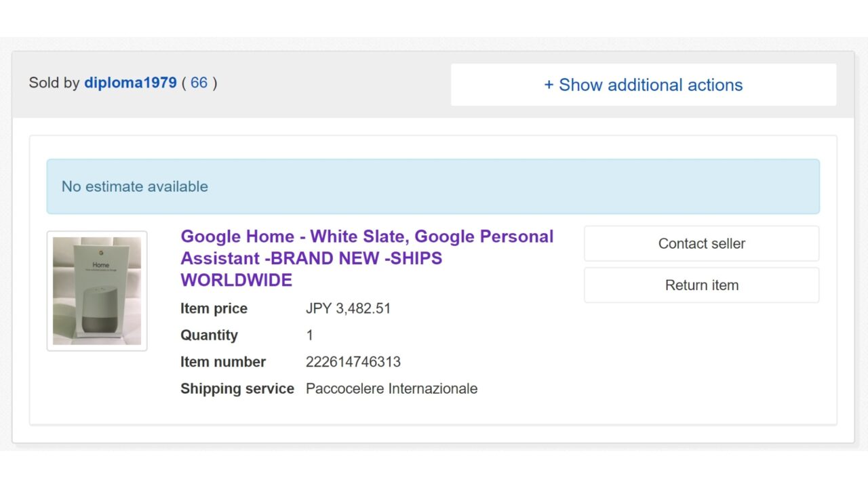Open the Google Home White Slate listing title
The height and width of the screenshot is (488, 868).
367,258
